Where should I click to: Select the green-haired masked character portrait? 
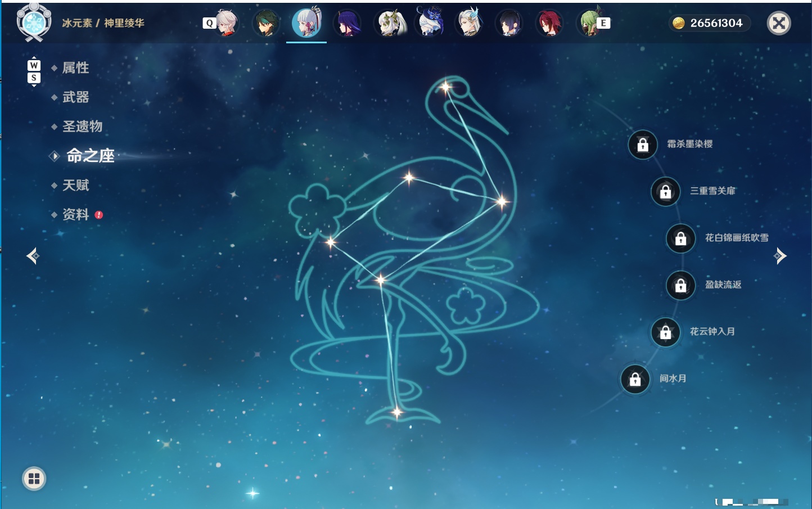tap(589, 23)
